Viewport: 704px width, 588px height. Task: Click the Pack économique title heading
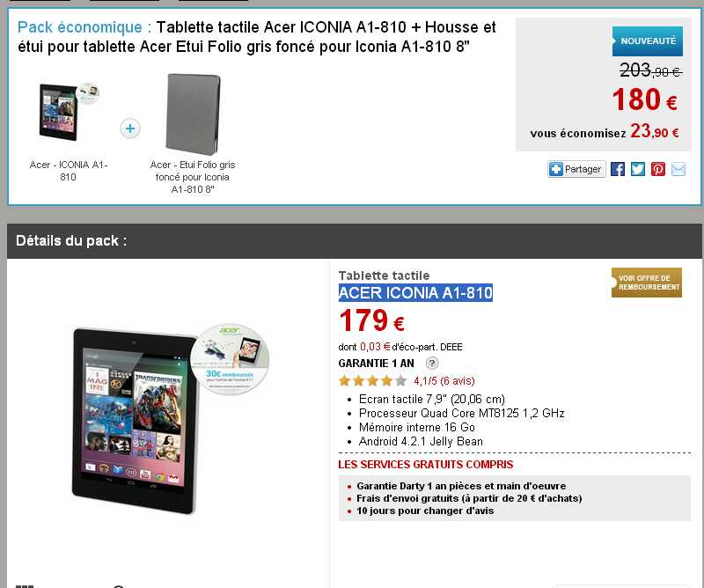[x=256, y=37]
